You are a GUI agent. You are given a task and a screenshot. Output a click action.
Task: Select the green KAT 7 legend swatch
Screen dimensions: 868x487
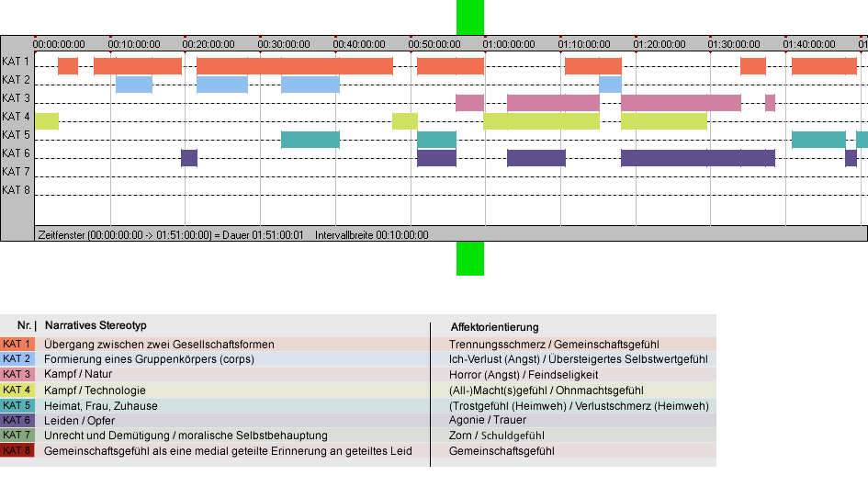(17, 435)
